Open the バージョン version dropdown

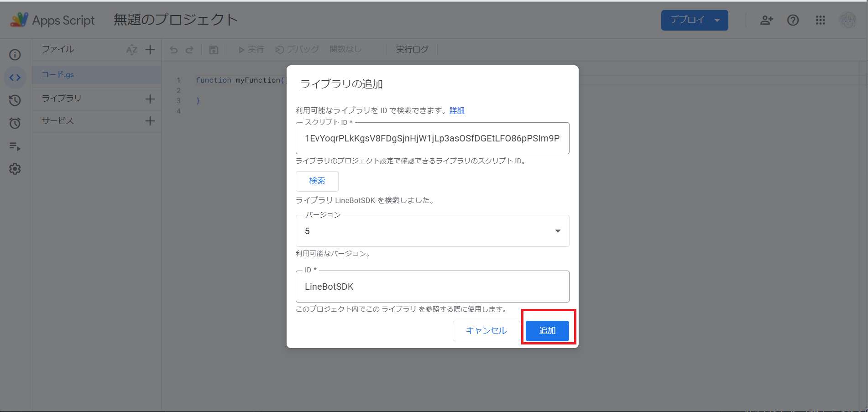[557, 231]
